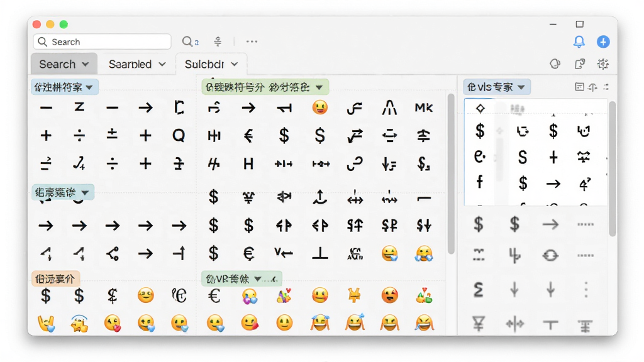Viewport: 644px width, 362px height.
Task: Choose the grey yen symbol in right panel
Action: 479,324
